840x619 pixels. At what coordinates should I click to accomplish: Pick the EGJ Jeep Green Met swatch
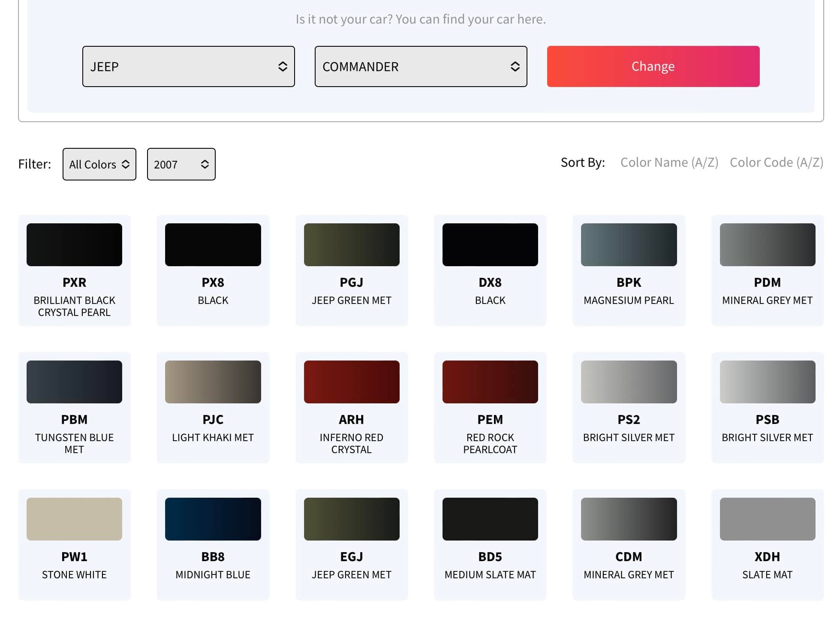[352, 519]
